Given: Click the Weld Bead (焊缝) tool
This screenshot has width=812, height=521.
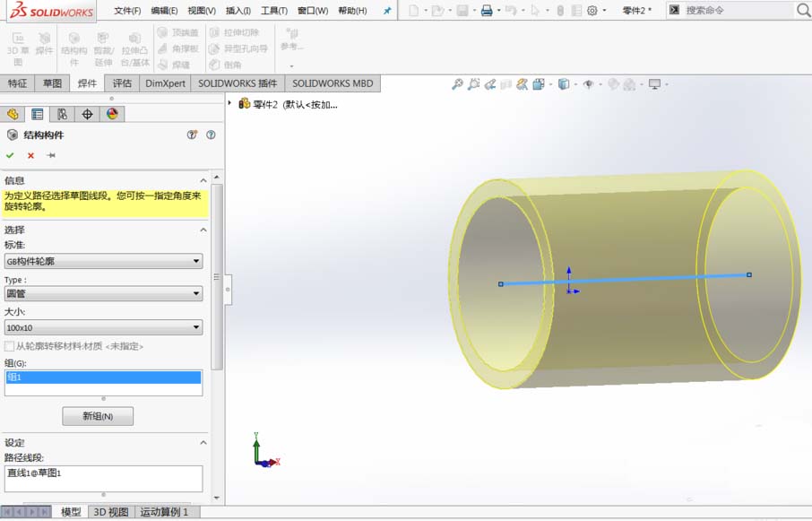Looking at the screenshot, I should 174,65.
